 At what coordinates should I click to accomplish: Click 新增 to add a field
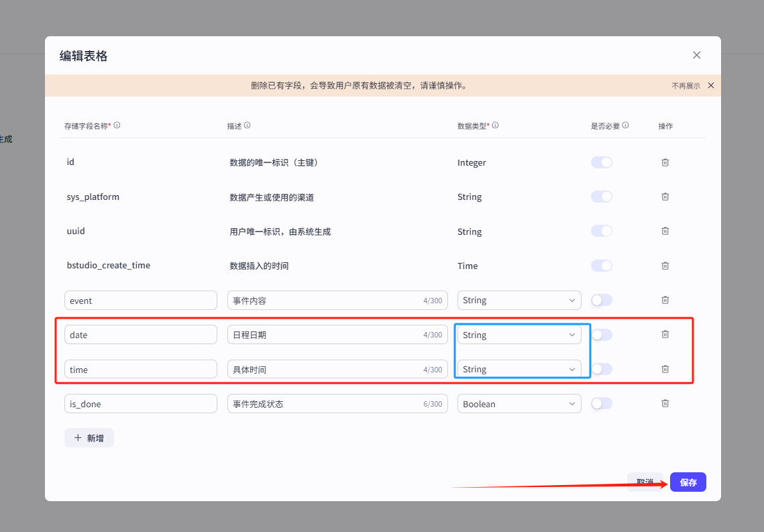[x=89, y=437]
